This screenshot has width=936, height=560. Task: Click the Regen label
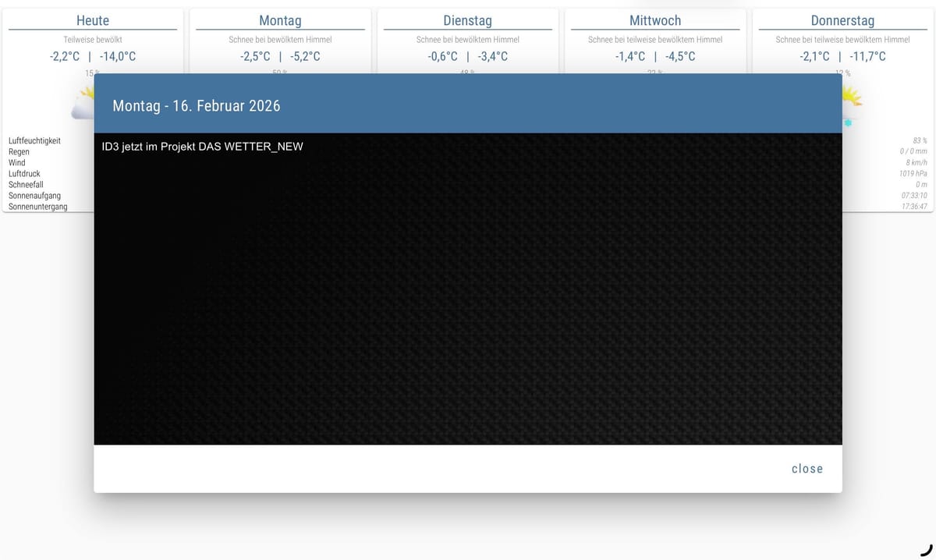pos(19,152)
